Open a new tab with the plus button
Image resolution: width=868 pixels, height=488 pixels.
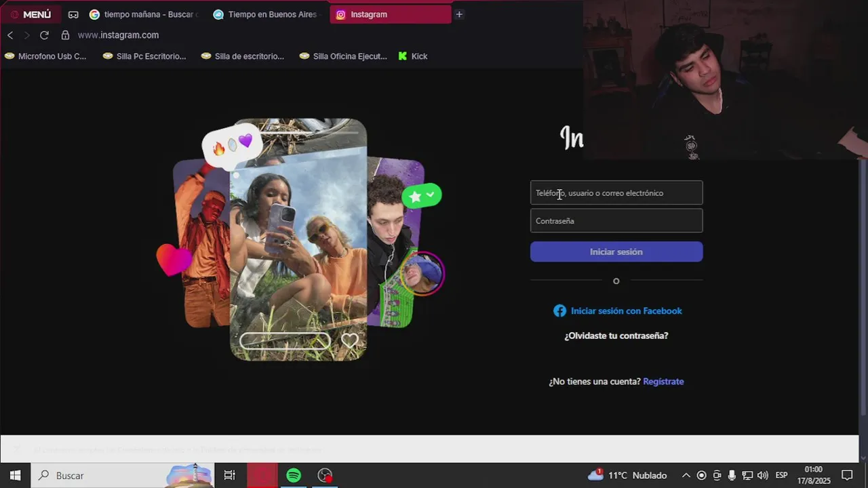459,14
